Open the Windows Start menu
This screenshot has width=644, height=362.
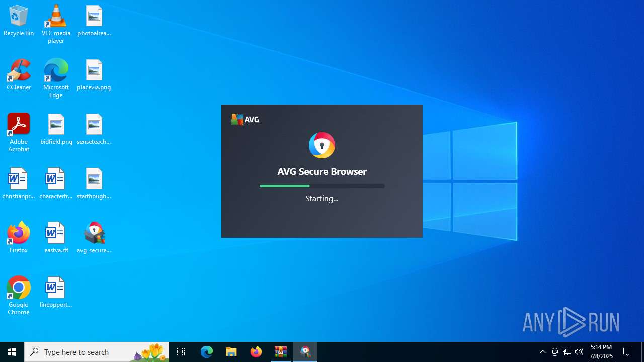point(12,352)
